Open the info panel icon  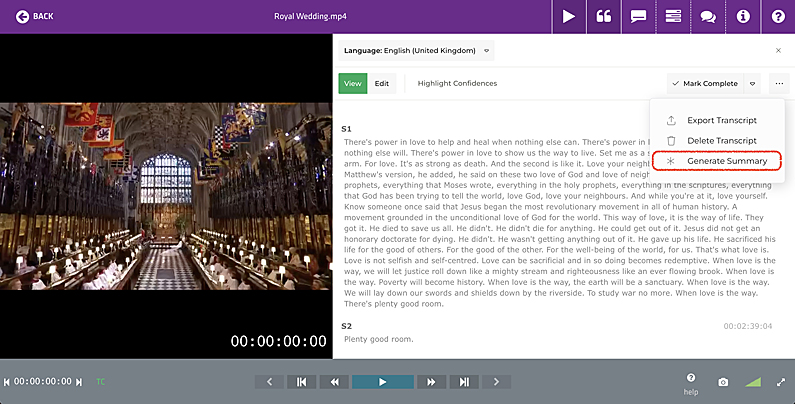pos(743,17)
